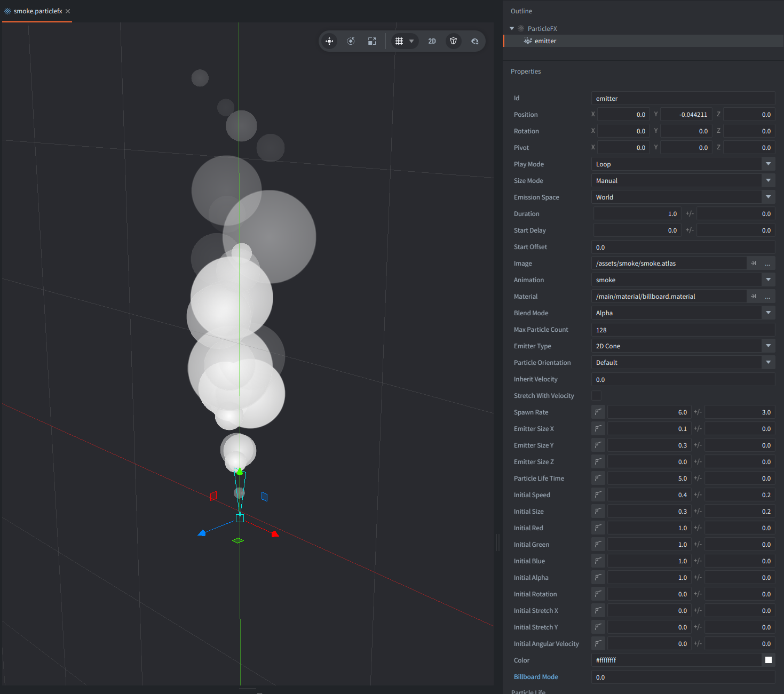Click the smoke.atlas resource jump arrow
This screenshot has width=784, height=694.
pyautogui.click(x=753, y=263)
